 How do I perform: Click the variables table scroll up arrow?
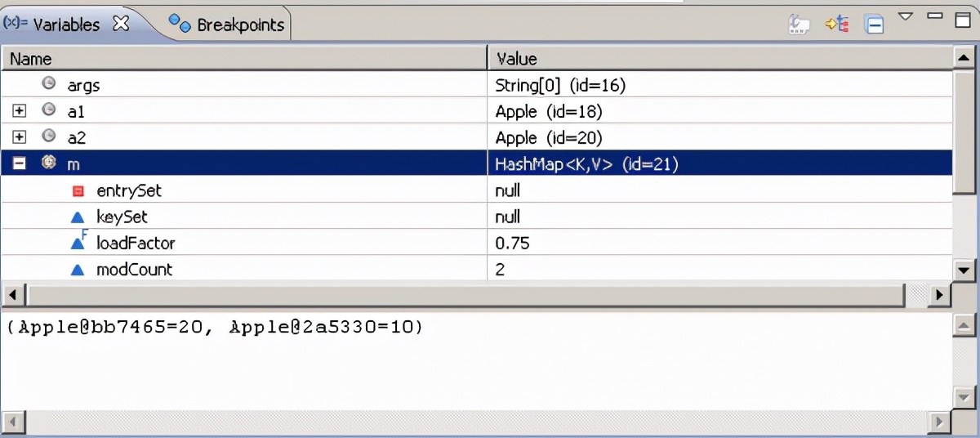[964, 59]
